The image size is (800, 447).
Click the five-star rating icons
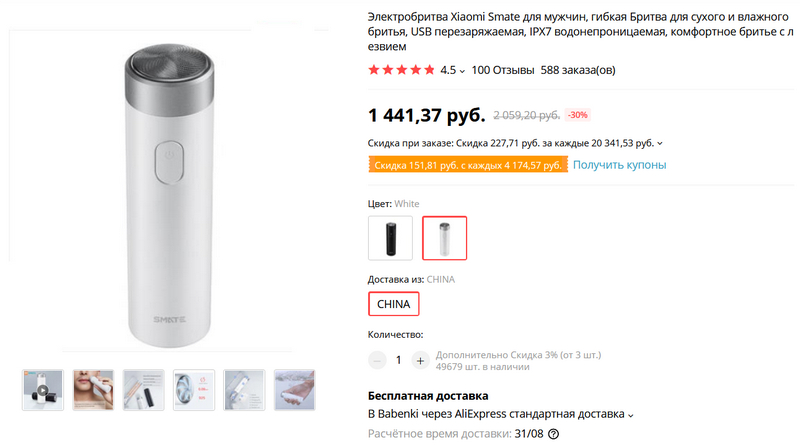click(x=401, y=70)
